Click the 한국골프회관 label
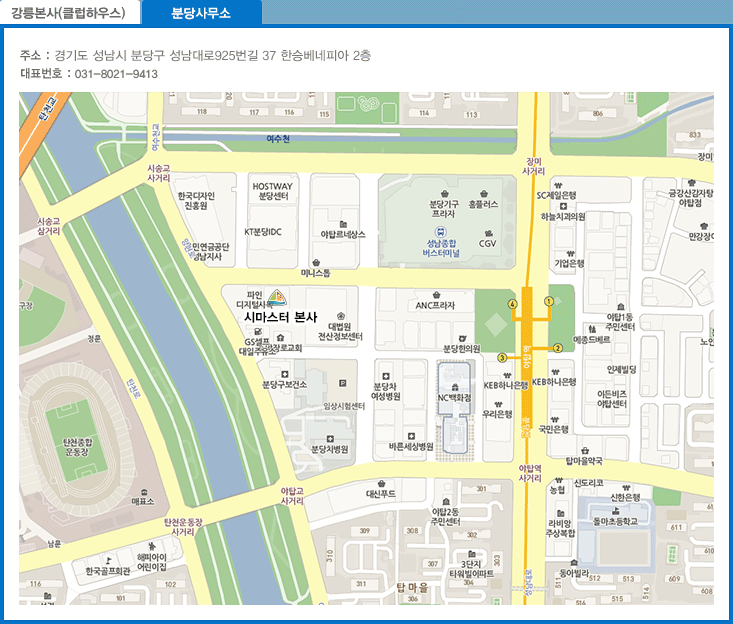Image resolution: width=733 pixels, height=624 pixels. pyautogui.click(x=108, y=571)
